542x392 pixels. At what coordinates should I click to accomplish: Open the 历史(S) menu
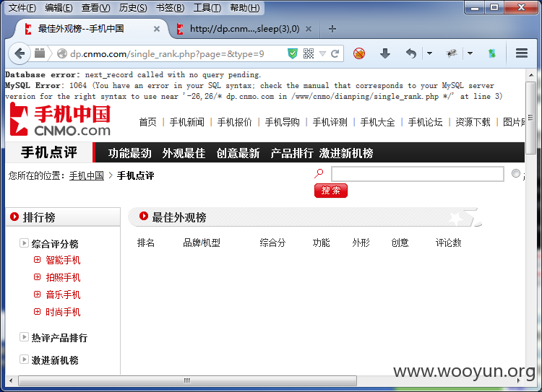pos(133,8)
